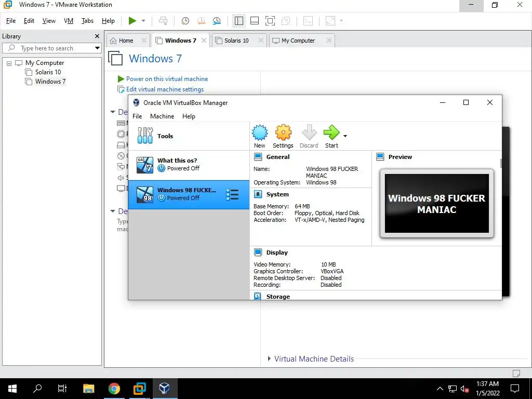Click the Storage section header icon
Screen dimensions: 532x399
point(258,296)
